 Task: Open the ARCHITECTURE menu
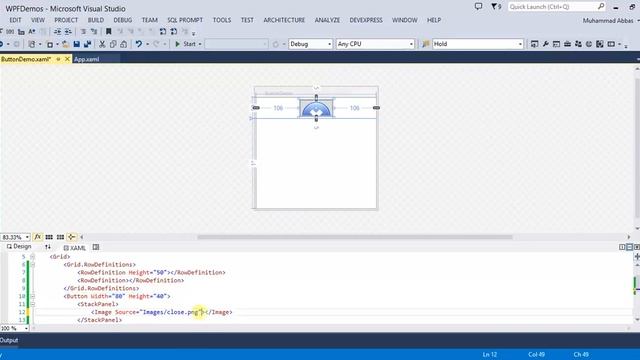tap(284, 20)
